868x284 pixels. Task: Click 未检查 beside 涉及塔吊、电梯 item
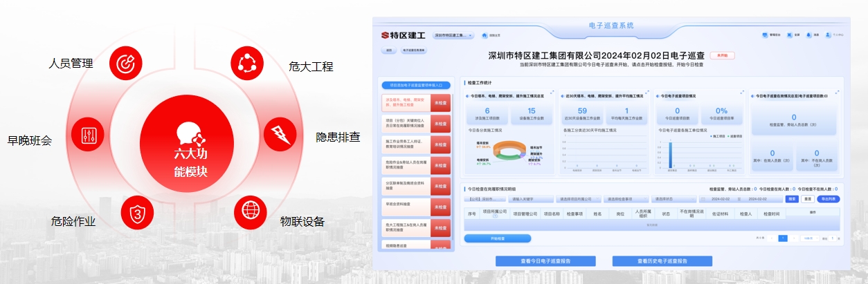pyautogui.click(x=440, y=103)
